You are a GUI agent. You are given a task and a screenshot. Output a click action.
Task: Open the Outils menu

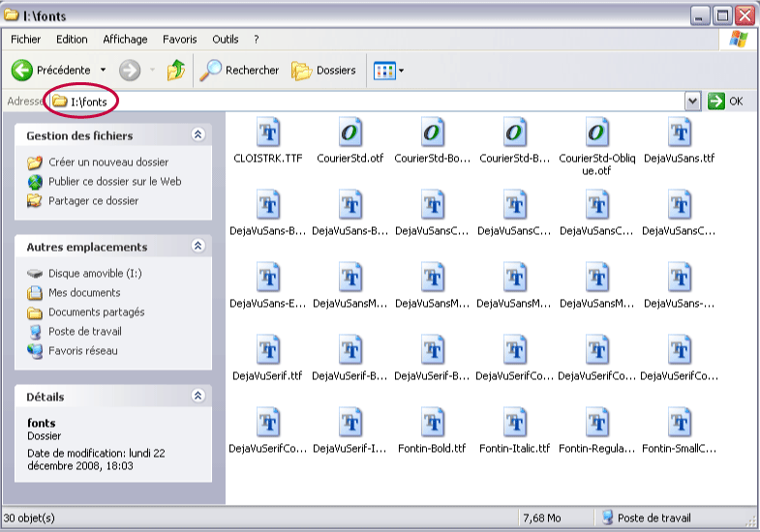point(226,40)
